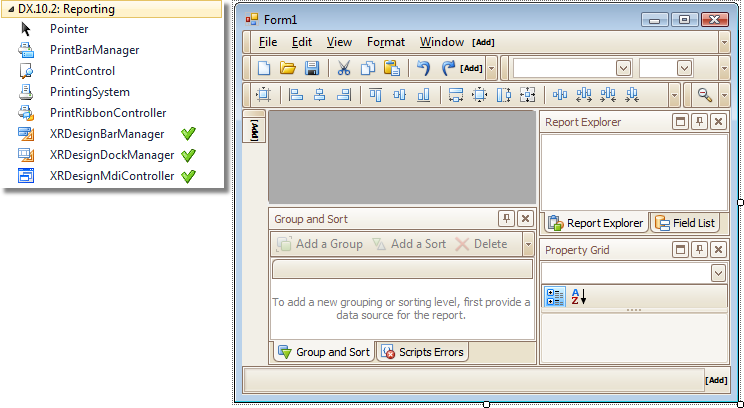
Task: Open the File menu
Action: [x=268, y=42]
